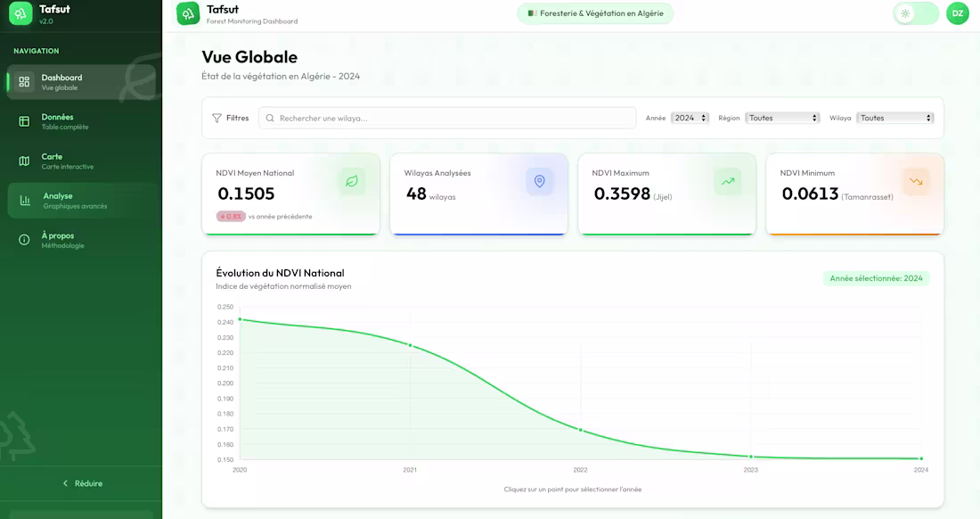980x519 pixels.
Task: Open the Wilaya selector dropdown
Action: tap(894, 118)
